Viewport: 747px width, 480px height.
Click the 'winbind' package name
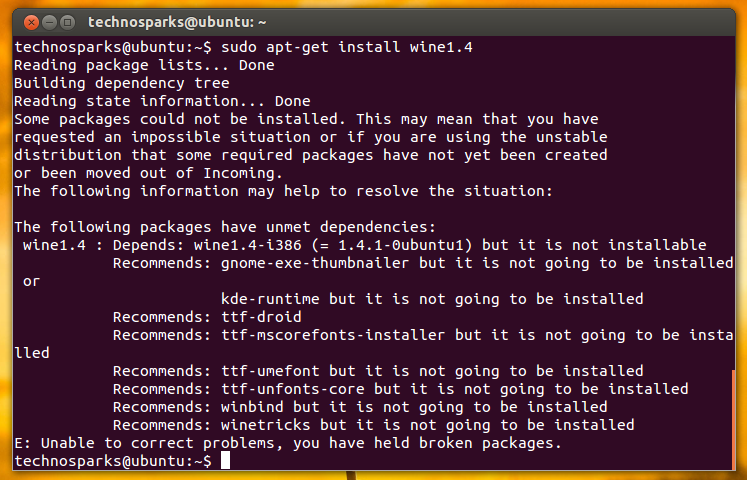click(252, 407)
